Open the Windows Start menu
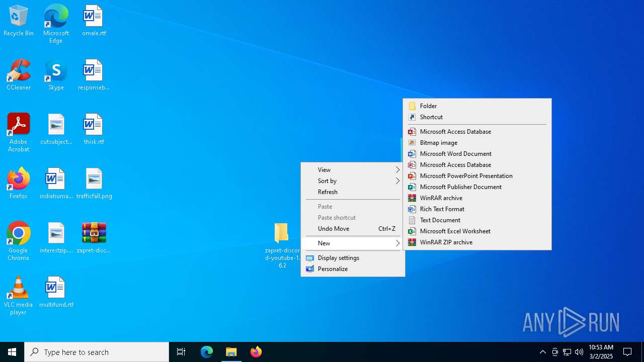 12,352
